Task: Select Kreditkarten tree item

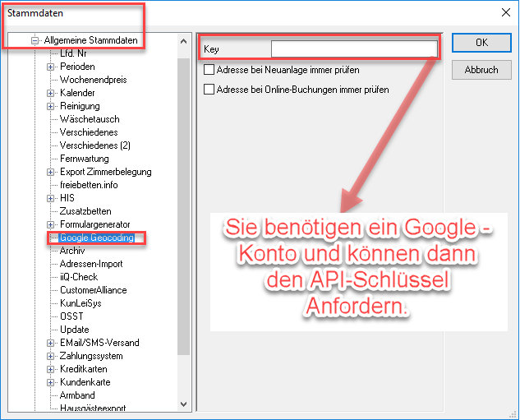Action: [x=84, y=369]
